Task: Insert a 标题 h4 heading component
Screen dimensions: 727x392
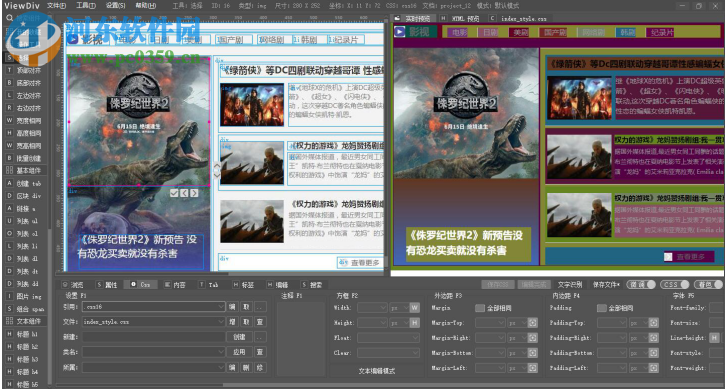Action: [25, 372]
